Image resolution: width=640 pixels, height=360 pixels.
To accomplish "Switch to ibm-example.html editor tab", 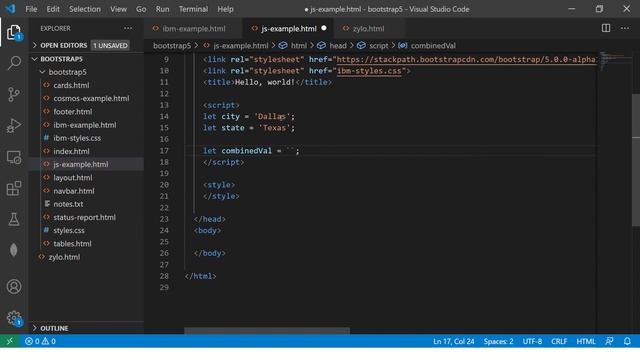I will coord(193,29).
